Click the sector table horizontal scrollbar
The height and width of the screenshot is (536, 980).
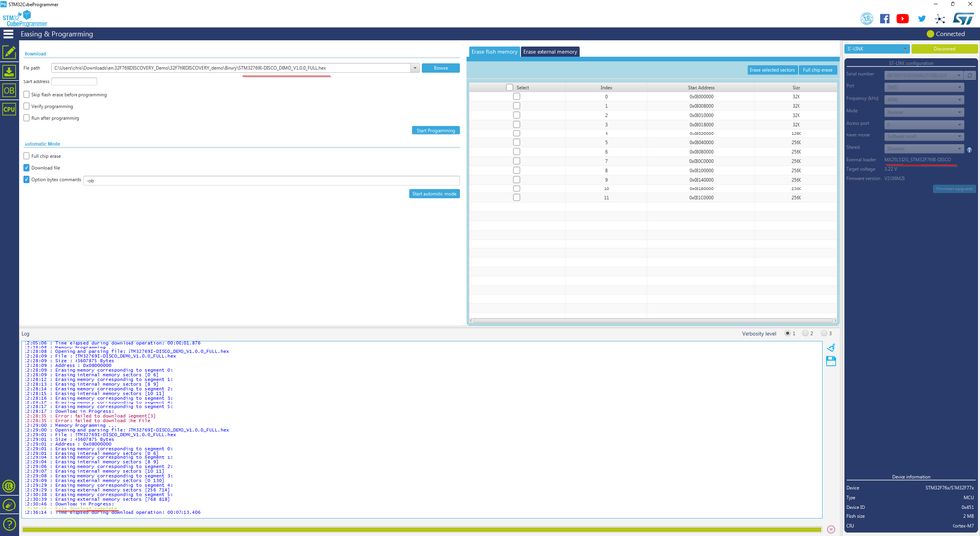point(652,321)
